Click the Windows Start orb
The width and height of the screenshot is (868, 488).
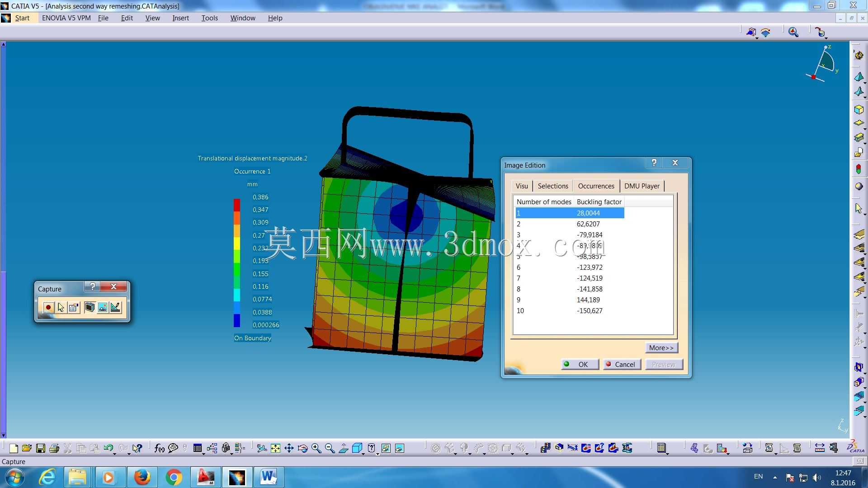click(14, 477)
